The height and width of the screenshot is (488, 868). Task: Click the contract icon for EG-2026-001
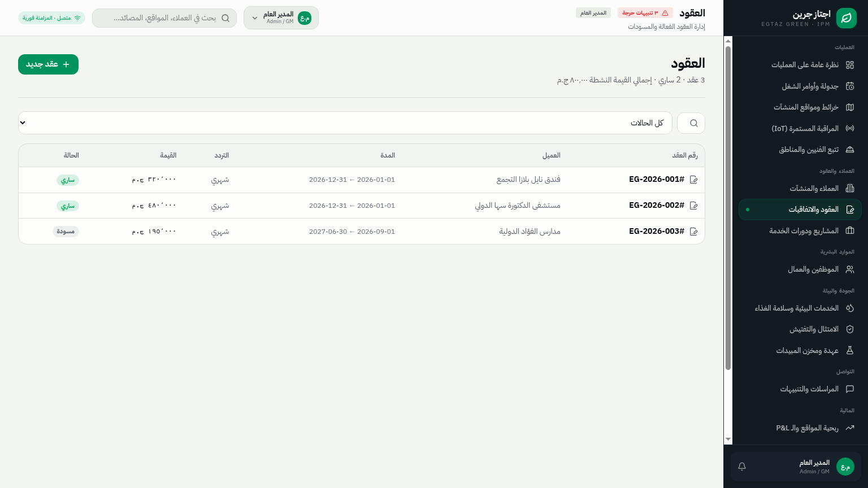tap(694, 180)
